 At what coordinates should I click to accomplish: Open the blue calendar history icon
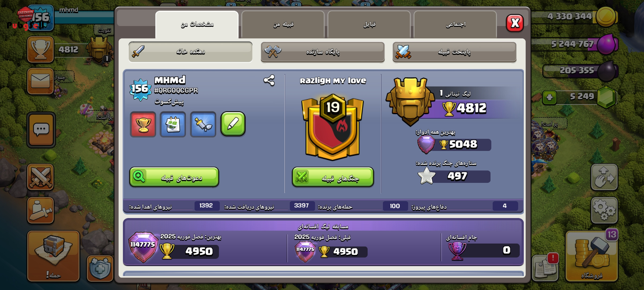tap(173, 124)
